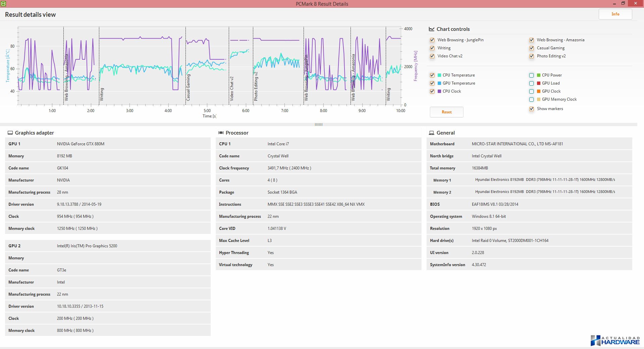The height and width of the screenshot is (349, 644).
Task: Click the Casual Gaming marker on the chart
Action: coord(188,88)
